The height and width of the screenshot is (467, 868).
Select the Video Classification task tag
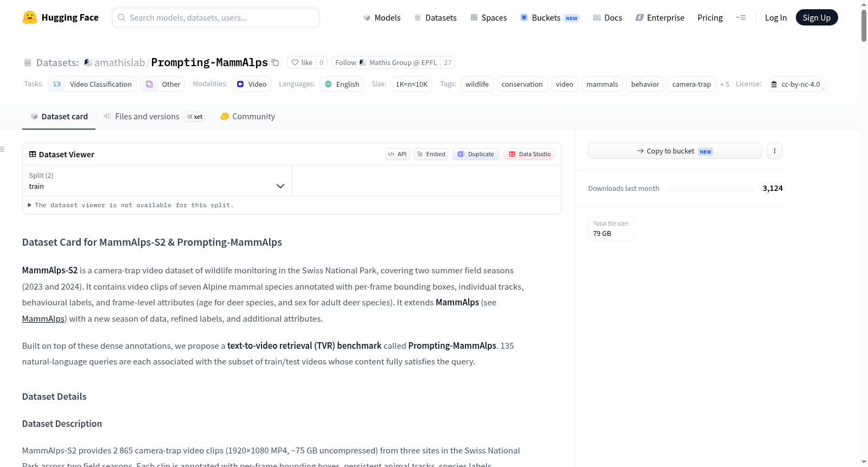92,84
